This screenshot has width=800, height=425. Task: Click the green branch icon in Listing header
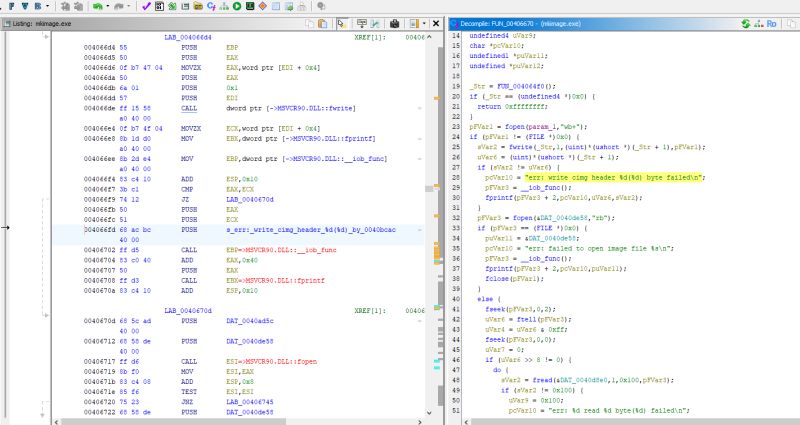375,23
